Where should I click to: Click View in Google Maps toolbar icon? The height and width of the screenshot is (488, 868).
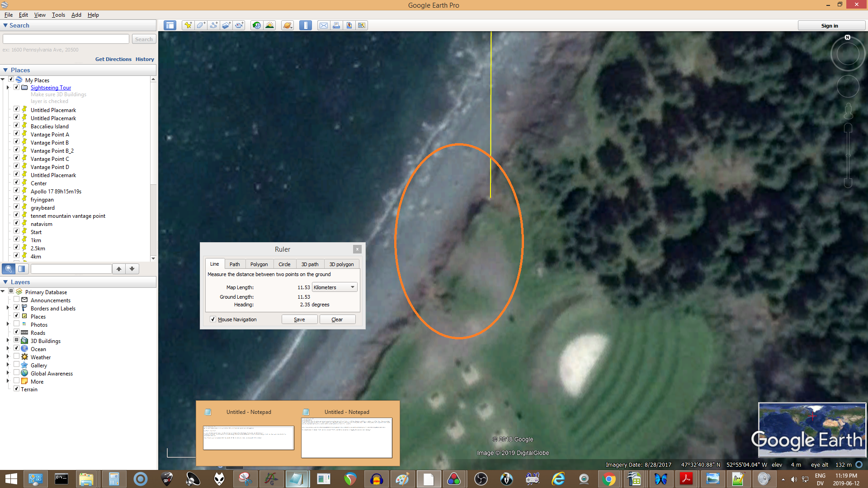[362, 25]
